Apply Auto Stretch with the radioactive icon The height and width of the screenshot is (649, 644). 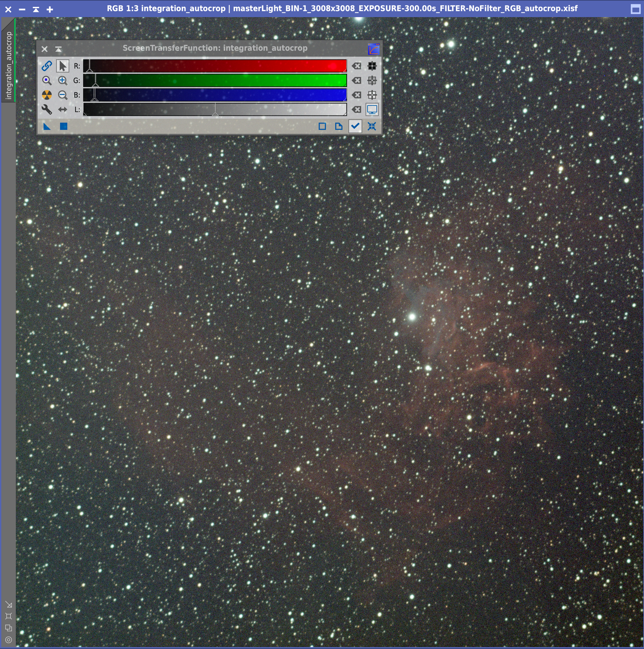tap(47, 95)
